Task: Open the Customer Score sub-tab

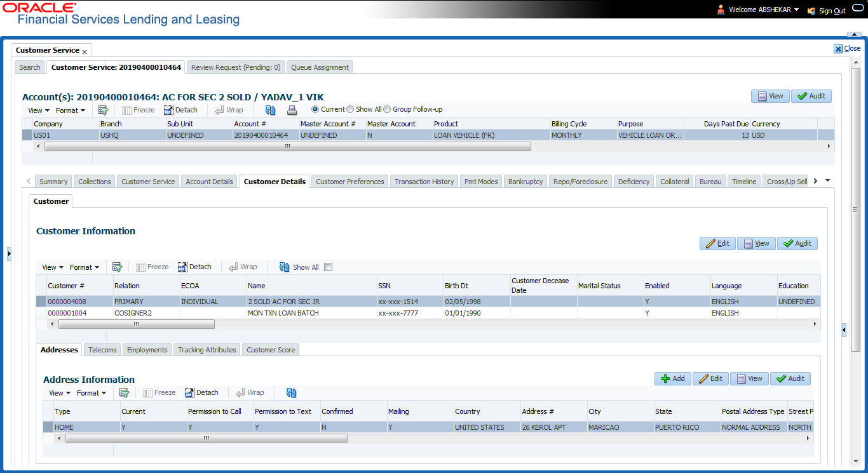Action: (x=271, y=350)
